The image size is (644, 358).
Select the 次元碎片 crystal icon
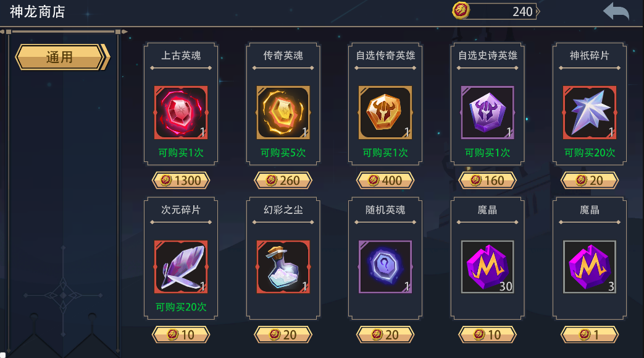tap(181, 266)
